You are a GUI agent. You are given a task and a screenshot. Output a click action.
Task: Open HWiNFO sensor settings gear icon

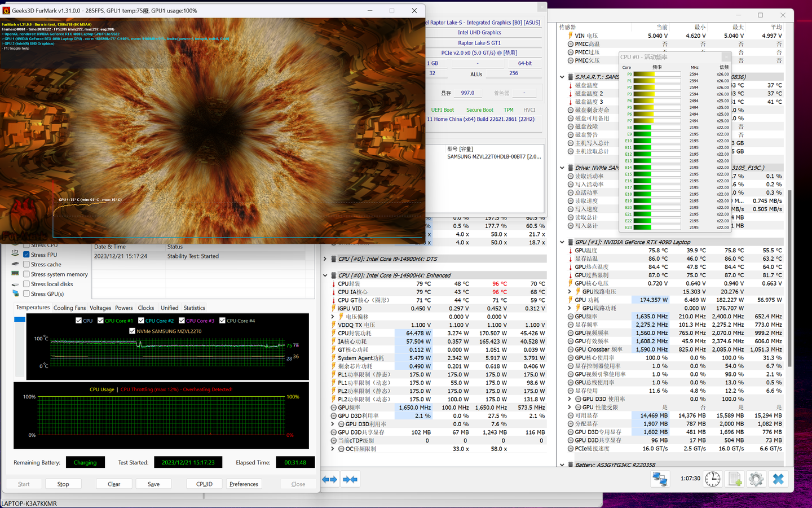point(756,479)
